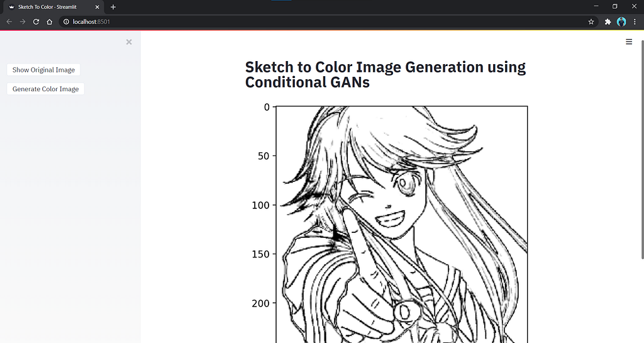View site information icon in address bar
The width and height of the screenshot is (644, 343).
point(66,22)
